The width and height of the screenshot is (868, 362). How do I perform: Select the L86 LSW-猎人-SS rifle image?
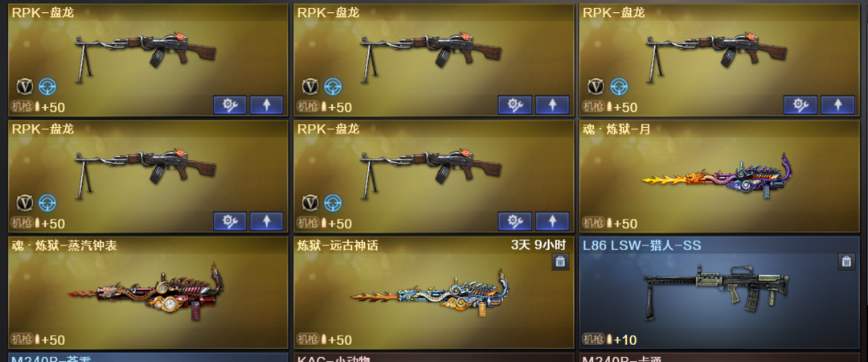[x=717, y=291]
